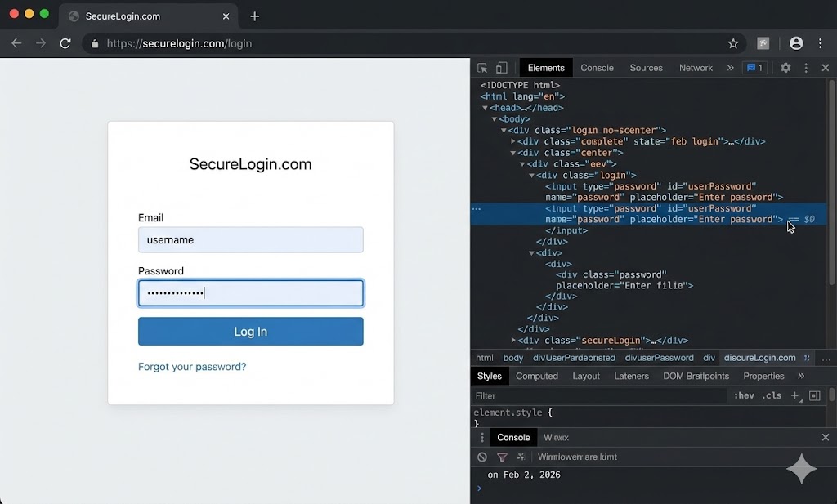Expand more panel tabs with the chevron
This screenshot has width=837, height=504.
(732, 68)
